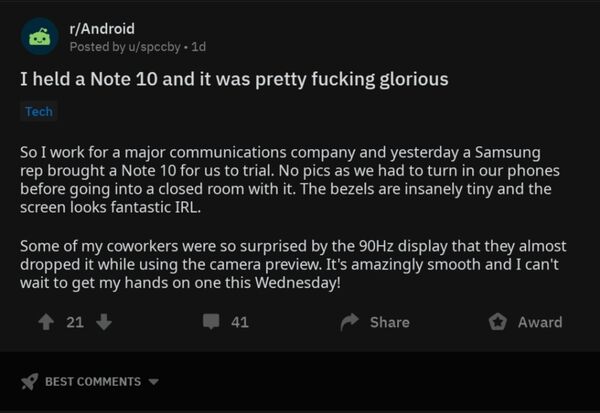600x413 pixels.
Task: Upvote the Note 10 post
Action: (x=45, y=322)
